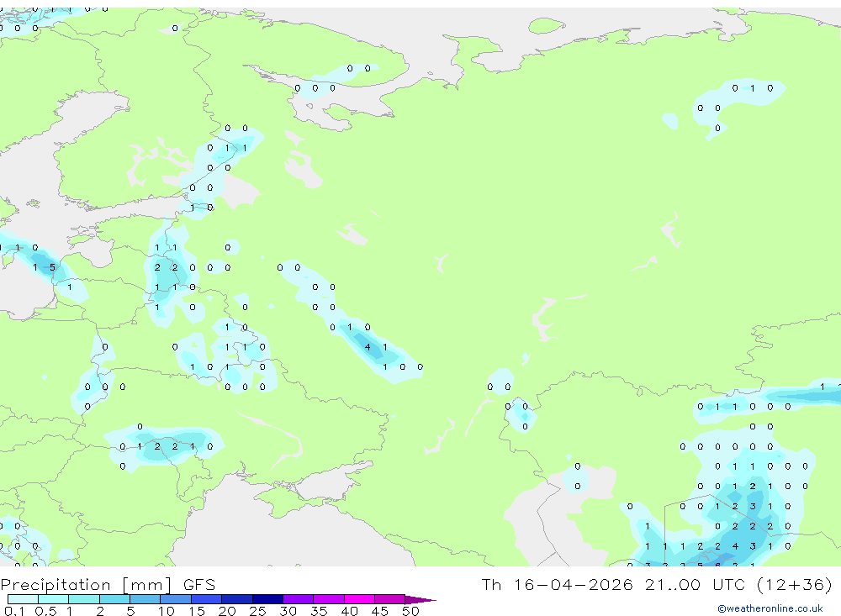Pick the 35–40 mm legend color swatch
This screenshot has width=841, height=616.
(x=329, y=599)
